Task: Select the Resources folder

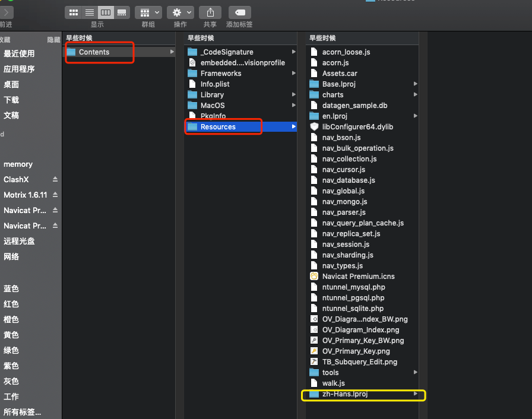Action: 241,127
